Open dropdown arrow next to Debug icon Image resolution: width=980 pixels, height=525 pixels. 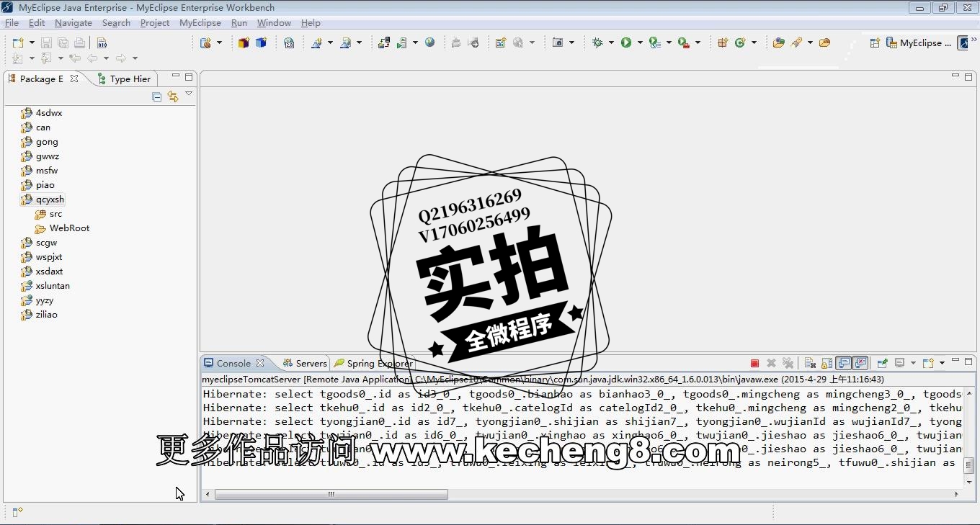[611, 42]
